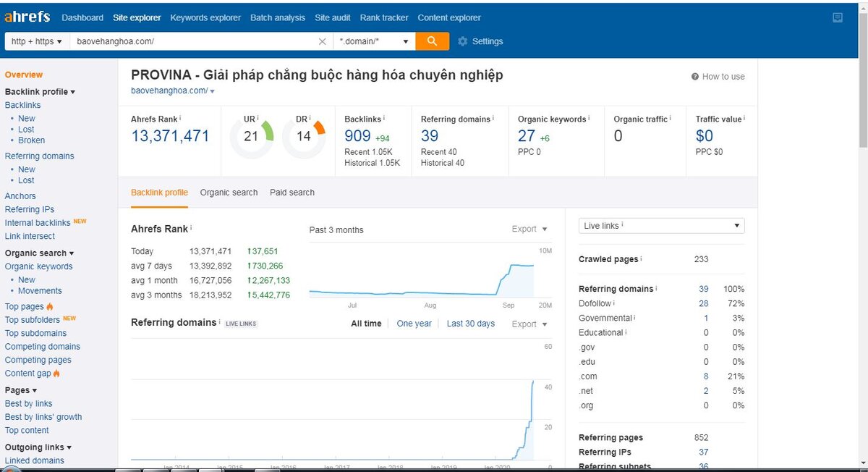Collapse the Backlink profile sidebar section
Screen dimensions: 868x472
(x=40, y=92)
